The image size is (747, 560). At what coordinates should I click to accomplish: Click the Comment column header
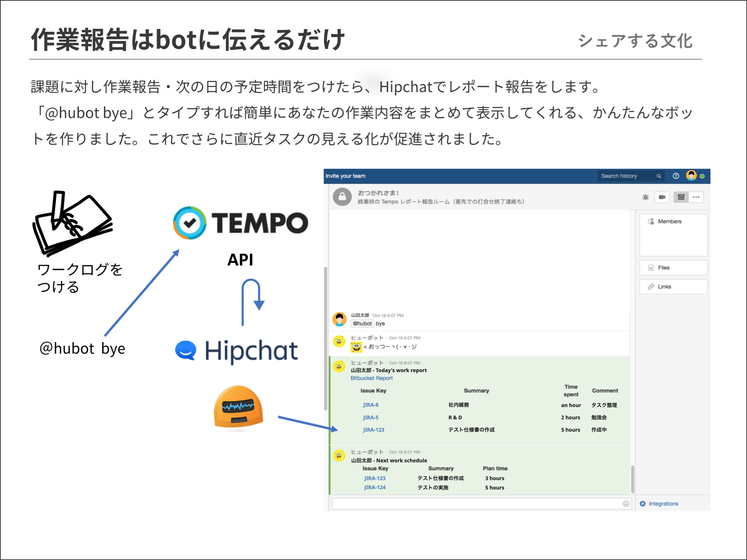[605, 391]
